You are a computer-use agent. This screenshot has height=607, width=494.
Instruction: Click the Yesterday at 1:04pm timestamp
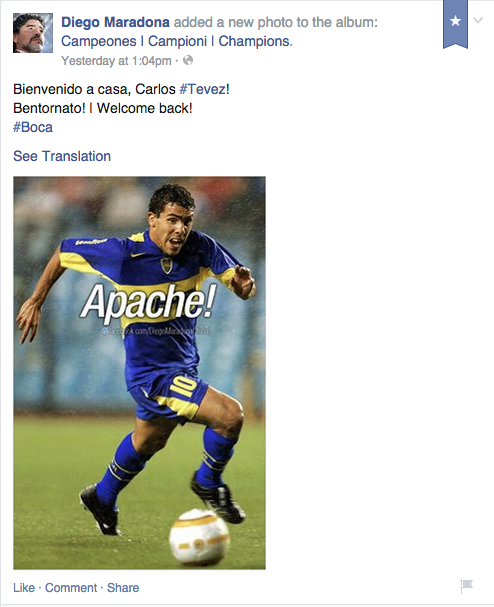pyautogui.click(x=116, y=61)
